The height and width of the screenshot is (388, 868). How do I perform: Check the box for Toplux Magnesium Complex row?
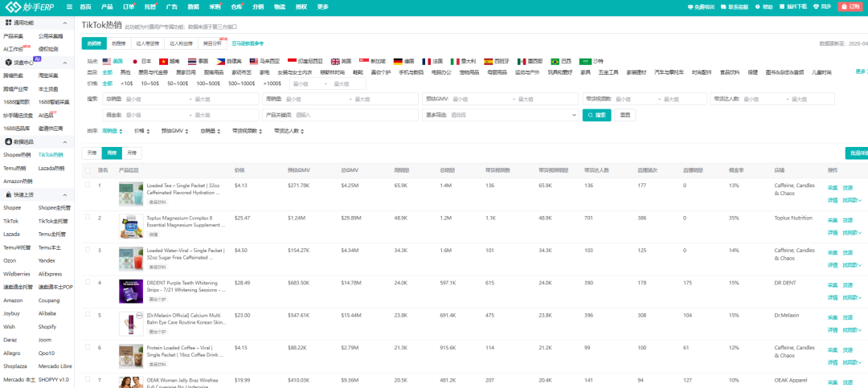88,217
